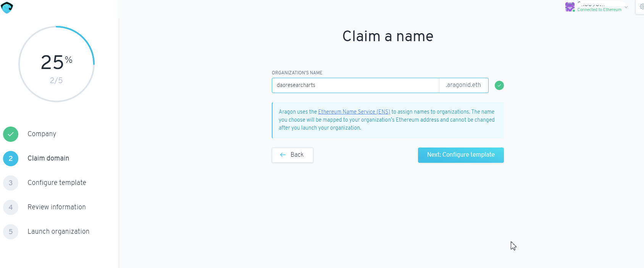The width and height of the screenshot is (644, 268).
Task: Open the Ethereum Name Service (ENS) link
Action: tap(354, 112)
